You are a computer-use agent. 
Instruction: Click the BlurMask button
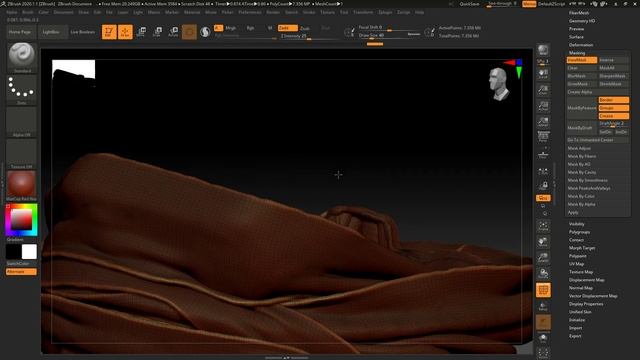(582, 76)
